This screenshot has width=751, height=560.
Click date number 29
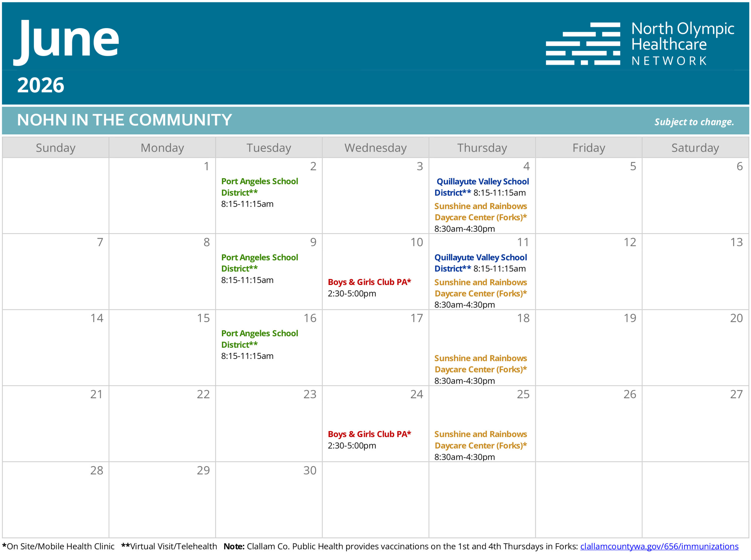tap(203, 470)
